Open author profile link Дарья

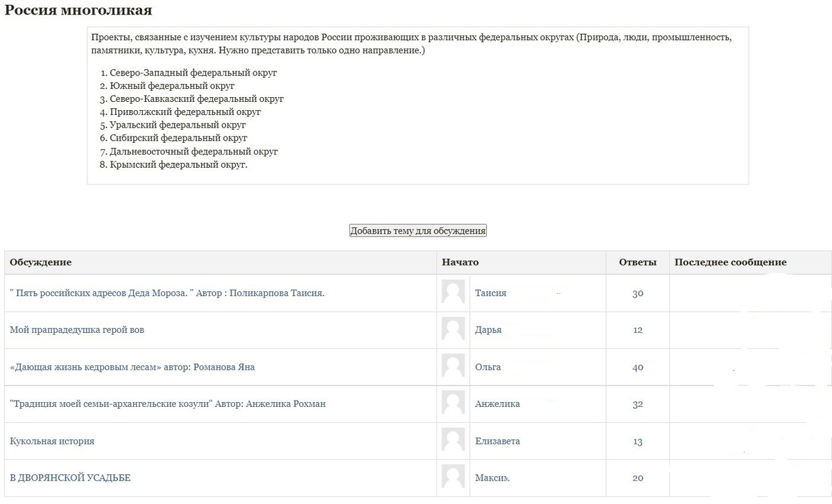coord(488,330)
